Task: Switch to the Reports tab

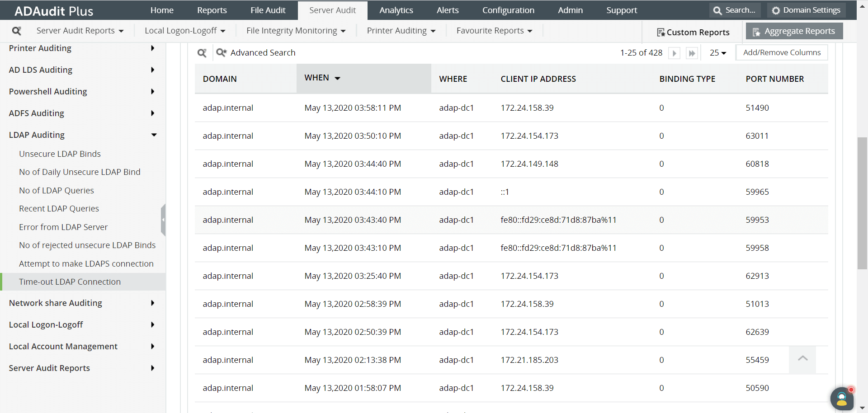Action: [212, 10]
